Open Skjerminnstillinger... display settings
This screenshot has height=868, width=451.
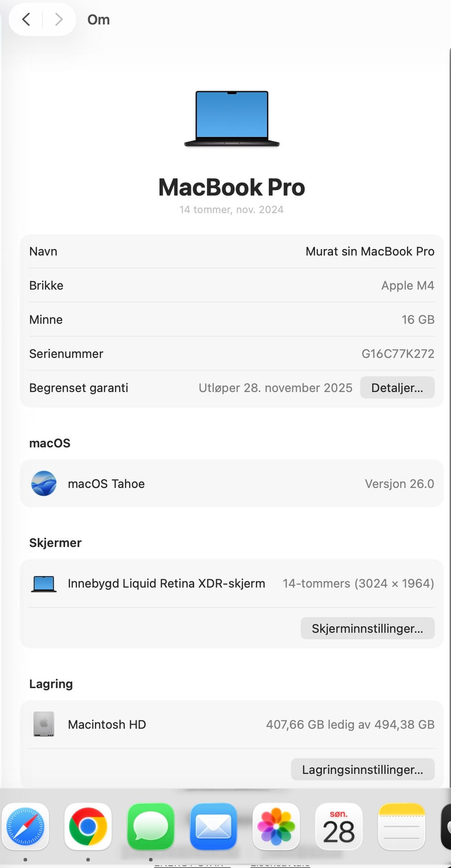pyautogui.click(x=367, y=628)
